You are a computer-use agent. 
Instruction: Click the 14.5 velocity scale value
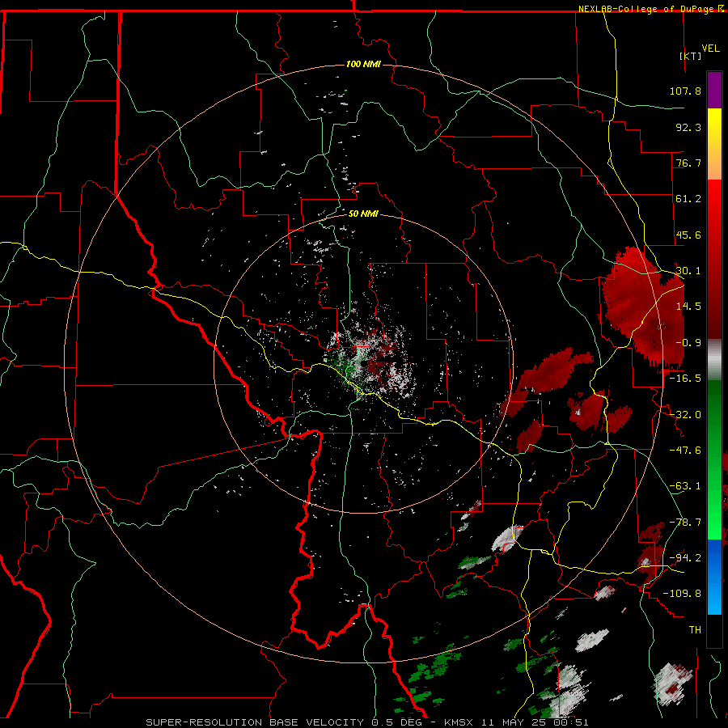pyautogui.click(x=688, y=307)
